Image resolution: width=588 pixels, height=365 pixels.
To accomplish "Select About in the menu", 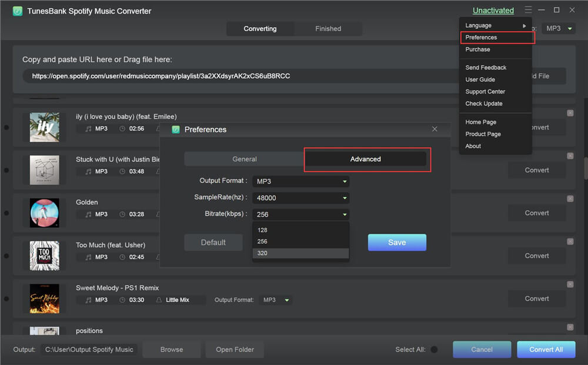I will 496,146.
